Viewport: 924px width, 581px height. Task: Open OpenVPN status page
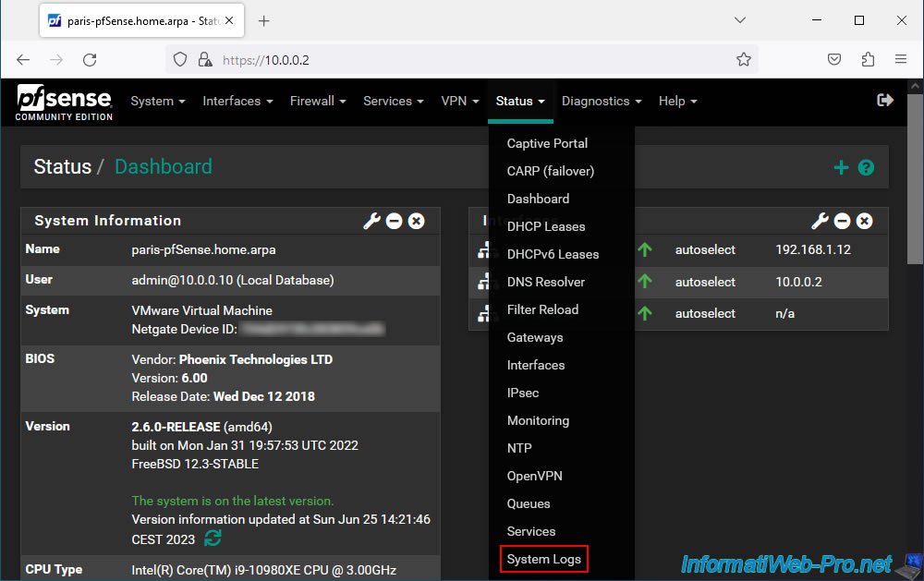534,476
